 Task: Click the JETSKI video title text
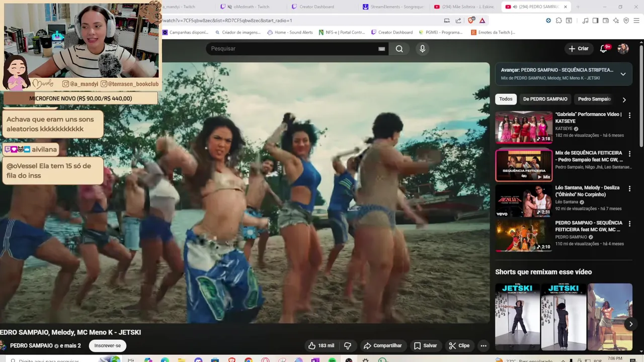(x=70, y=332)
